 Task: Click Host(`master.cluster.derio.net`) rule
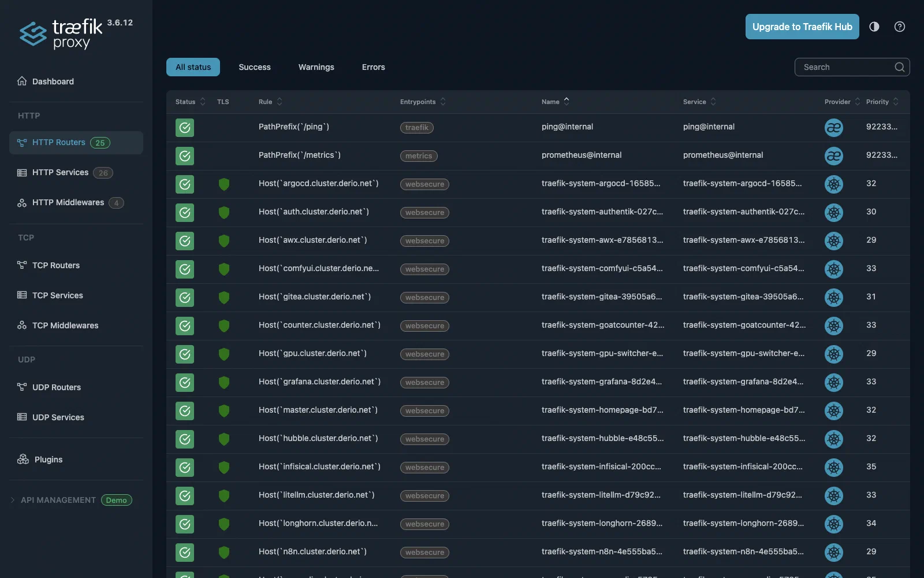[318, 410]
